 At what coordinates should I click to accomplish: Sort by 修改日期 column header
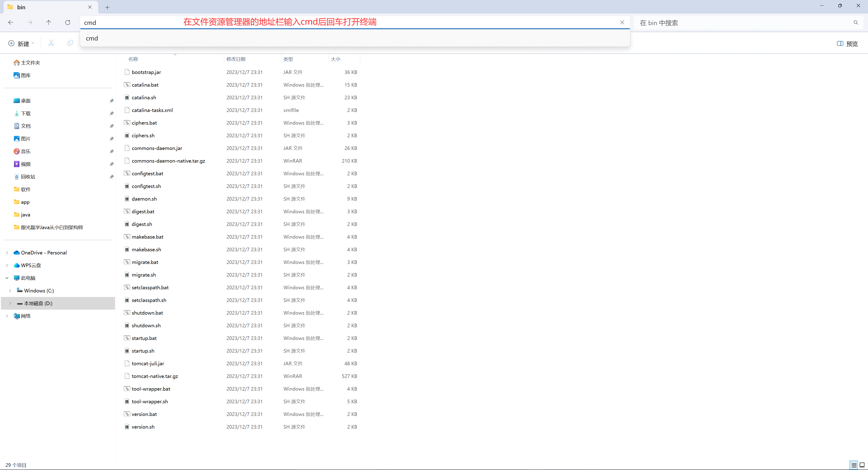tap(236, 59)
